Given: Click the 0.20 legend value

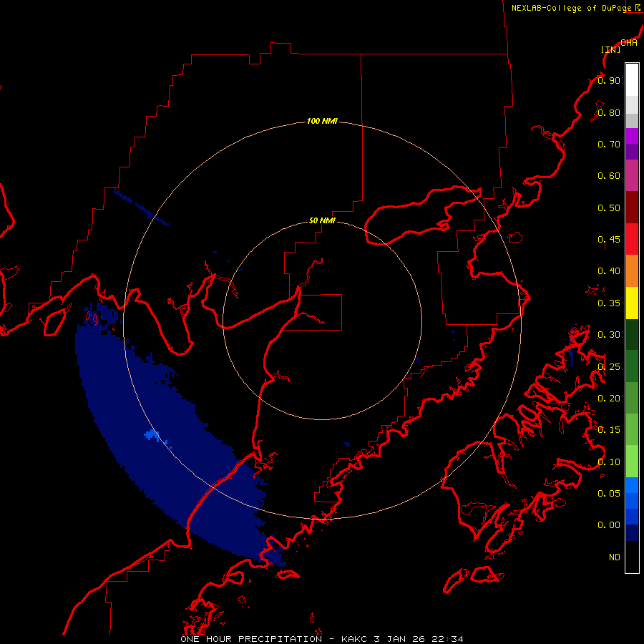Looking at the screenshot, I should pyautogui.click(x=609, y=399).
